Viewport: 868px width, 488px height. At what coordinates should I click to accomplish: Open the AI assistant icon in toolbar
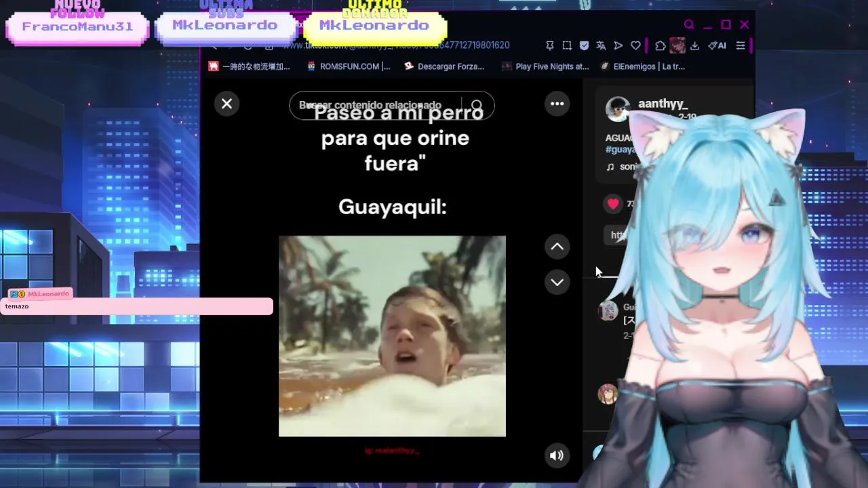717,45
